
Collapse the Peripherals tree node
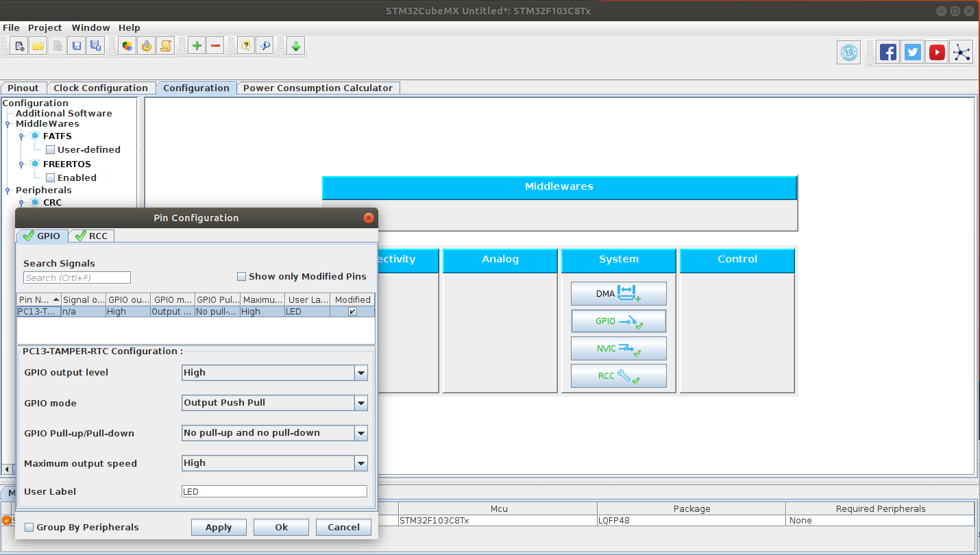pyautogui.click(x=8, y=190)
